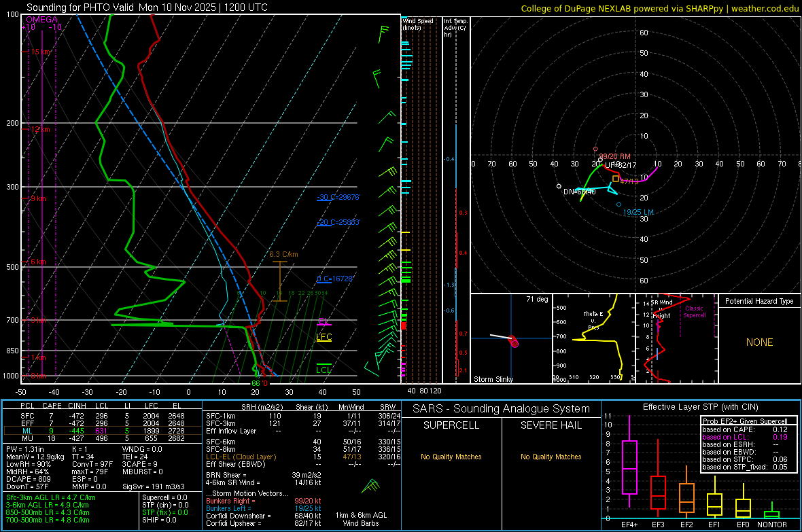802x532 pixels.
Task: Click the 'ConvT = 97F' value
Action: point(92,465)
